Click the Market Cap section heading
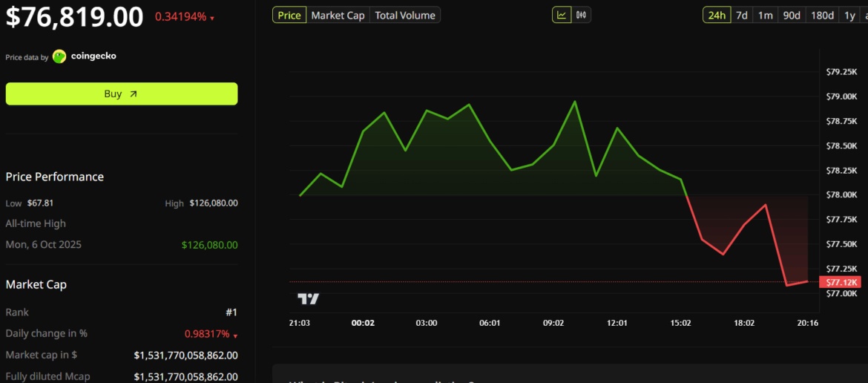 pos(36,284)
